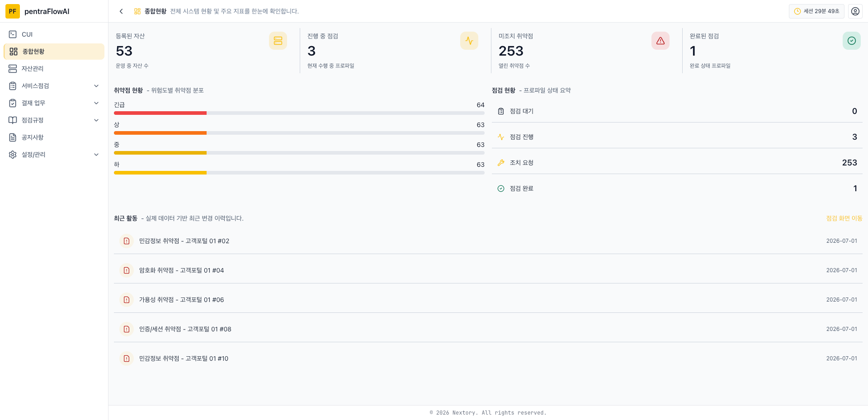The width and height of the screenshot is (868, 420).
Task: Open activity 가용성 취약점 - 고객포털 01 #06
Action: (x=488, y=300)
